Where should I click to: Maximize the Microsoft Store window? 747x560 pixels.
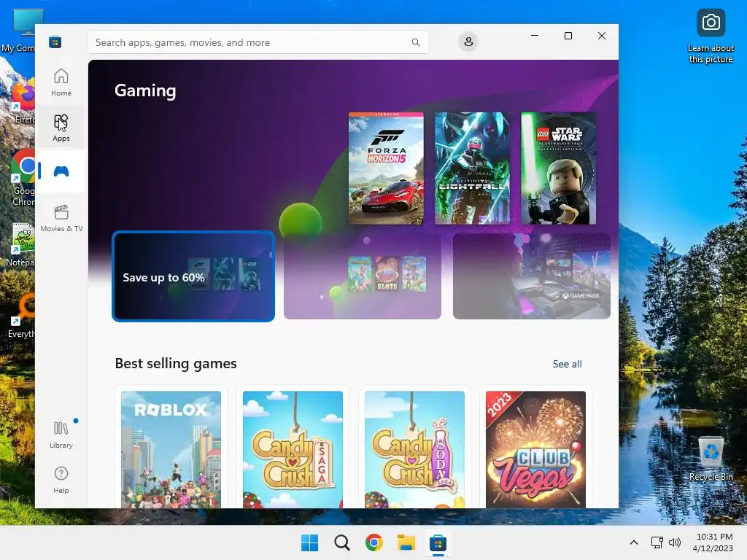point(568,36)
